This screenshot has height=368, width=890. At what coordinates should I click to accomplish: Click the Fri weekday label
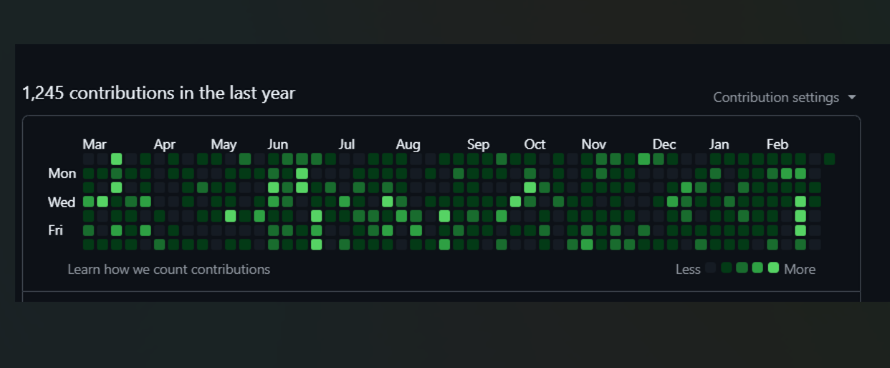click(55, 230)
